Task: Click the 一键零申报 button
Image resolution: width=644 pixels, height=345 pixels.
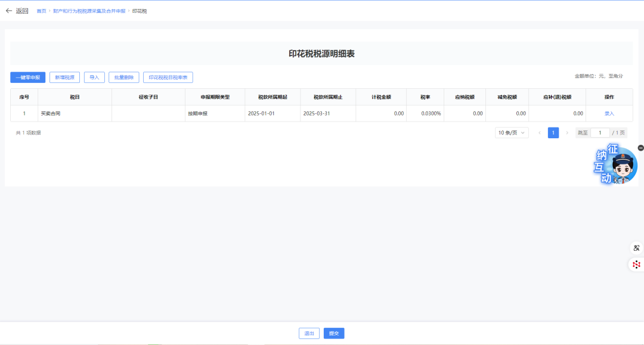Action: tap(26, 77)
